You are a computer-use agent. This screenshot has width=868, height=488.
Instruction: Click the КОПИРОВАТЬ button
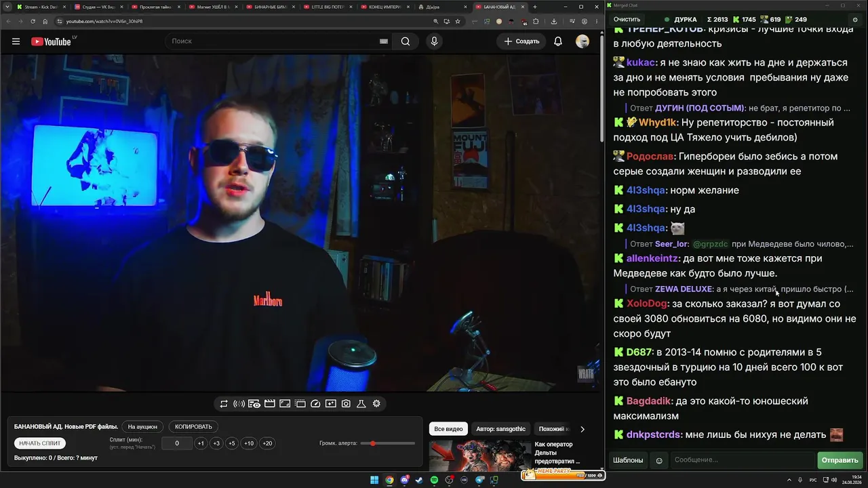[x=193, y=427]
